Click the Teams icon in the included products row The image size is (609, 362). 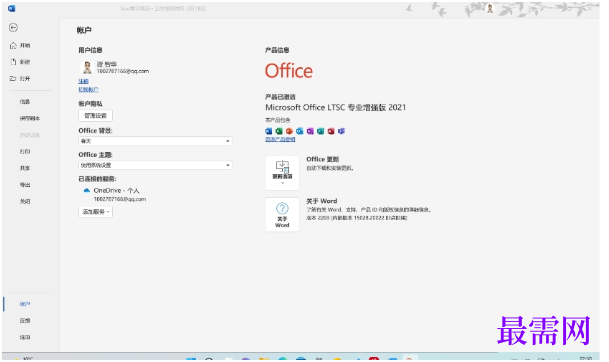coord(341,131)
